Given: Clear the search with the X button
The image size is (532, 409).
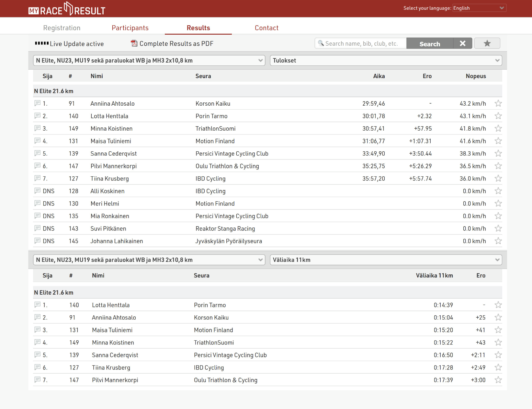Looking at the screenshot, I should click(462, 43).
